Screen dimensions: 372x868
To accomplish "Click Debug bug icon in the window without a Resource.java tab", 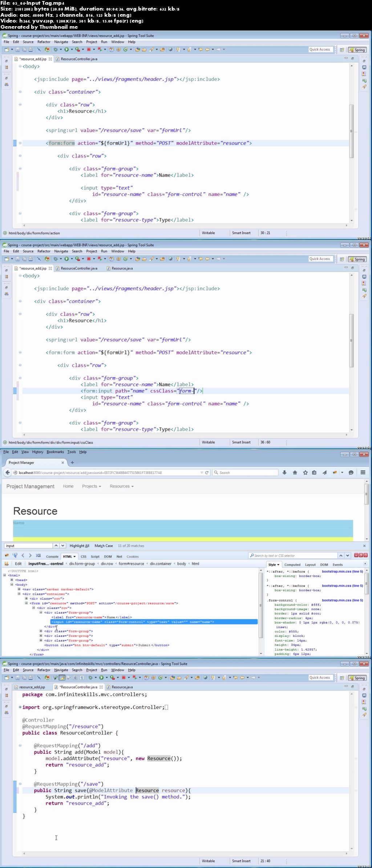I will click(56, 49).
